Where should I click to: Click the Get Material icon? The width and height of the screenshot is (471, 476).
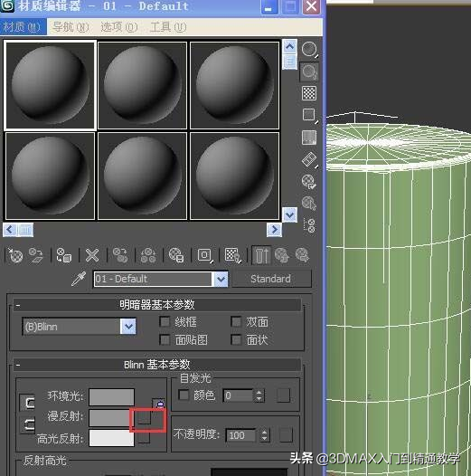(x=15, y=255)
